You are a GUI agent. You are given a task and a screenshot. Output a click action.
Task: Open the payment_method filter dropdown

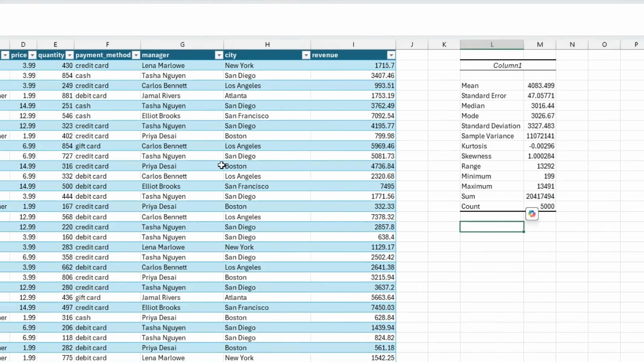pyautogui.click(x=136, y=55)
